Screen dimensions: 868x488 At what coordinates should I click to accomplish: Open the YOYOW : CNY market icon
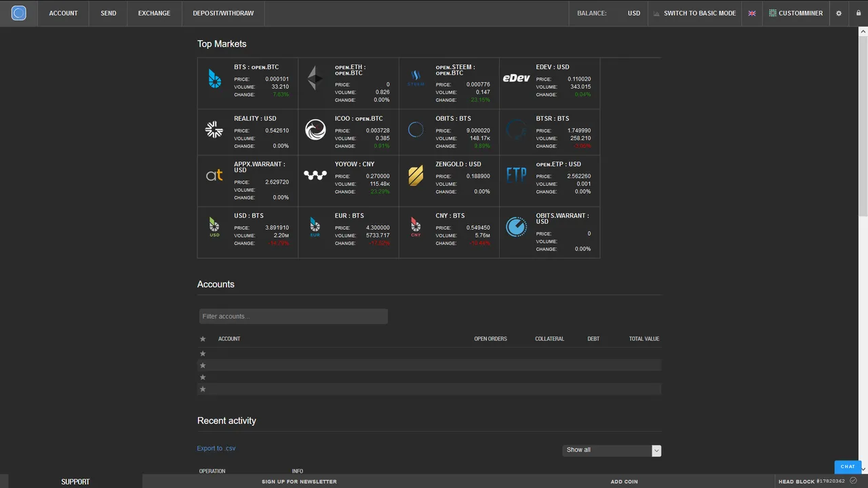click(315, 175)
